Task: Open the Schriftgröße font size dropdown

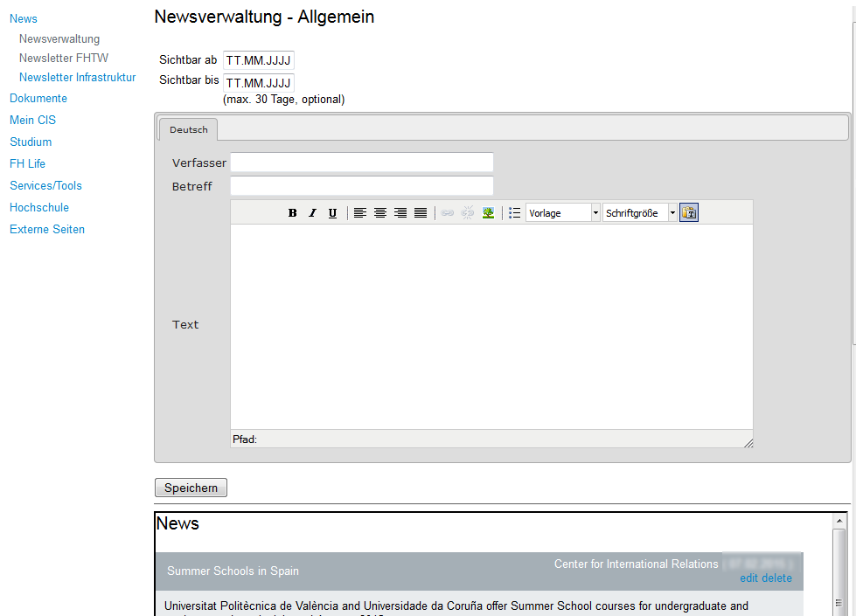Action: [x=640, y=213]
